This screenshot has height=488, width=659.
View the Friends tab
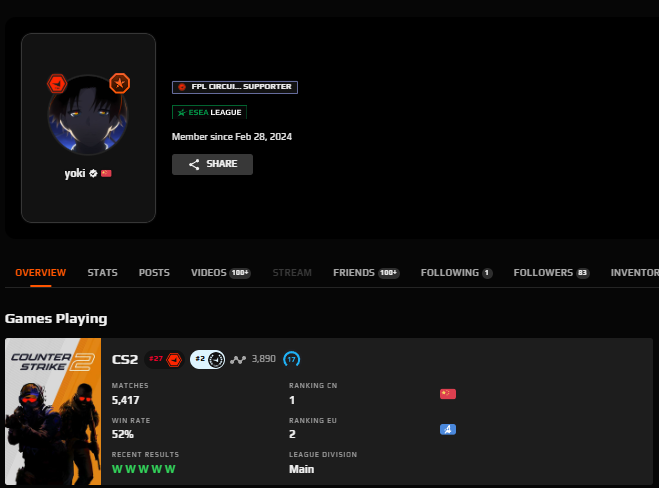point(366,273)
